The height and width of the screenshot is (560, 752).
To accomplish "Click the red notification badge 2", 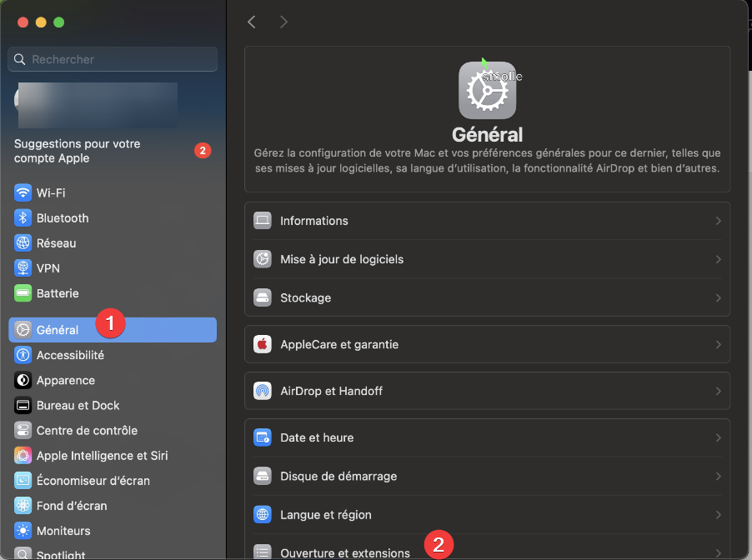I will [203, 151].
